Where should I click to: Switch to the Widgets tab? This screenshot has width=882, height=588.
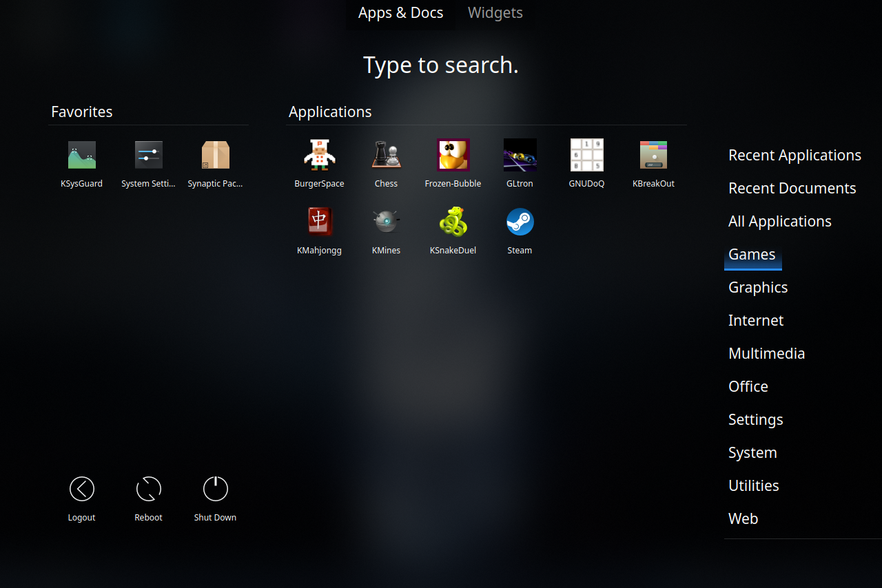click(x=495, y=13)
